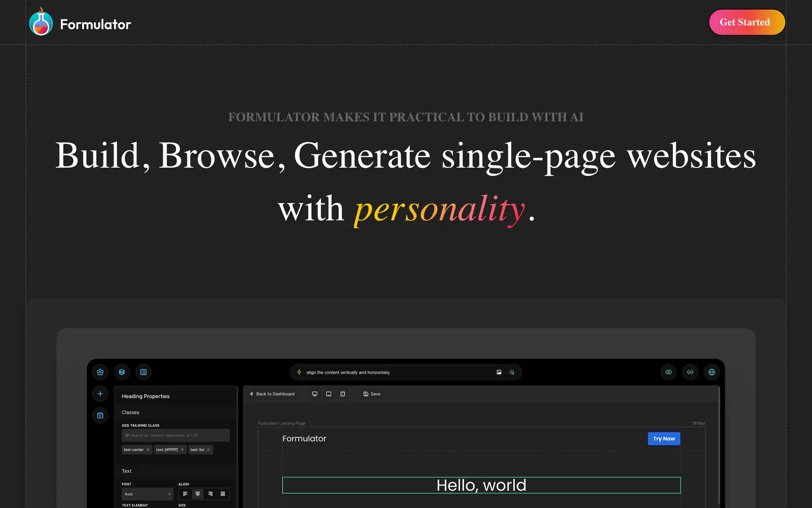812x508 pixels.
Task: Toggle the eye preview icon
Action: [668, 372]
